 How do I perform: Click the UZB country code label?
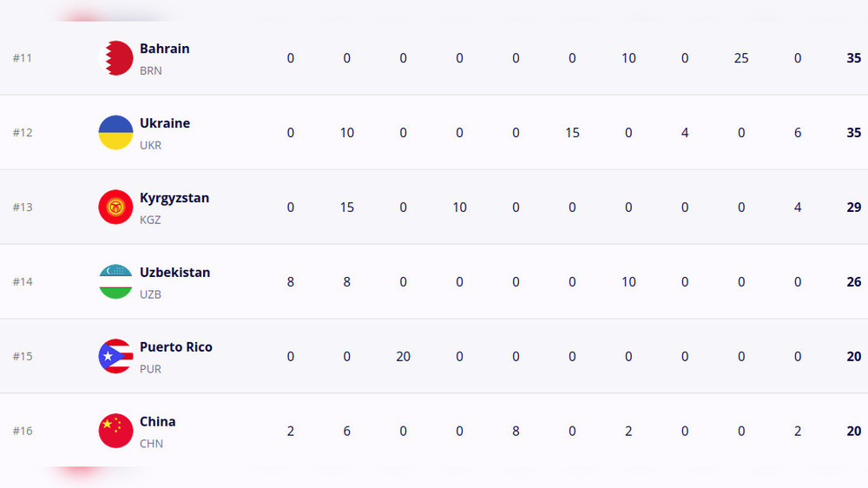pos(150,294)
